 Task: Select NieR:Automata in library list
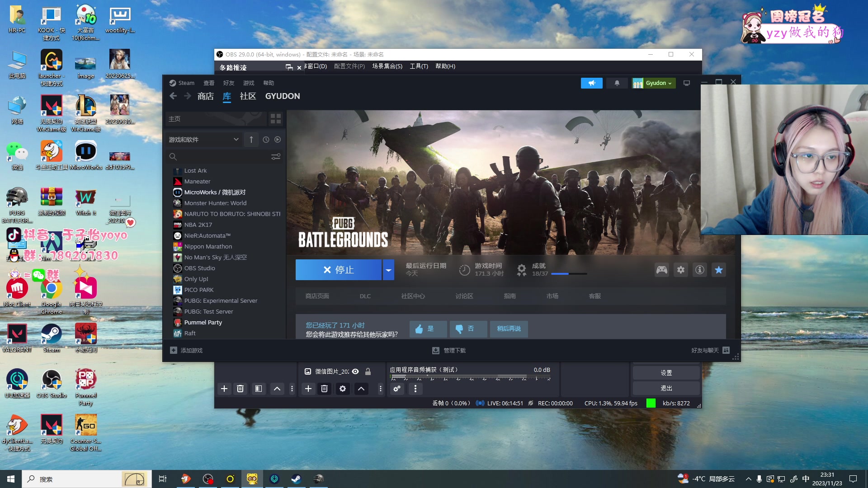click(x=207, y=236)
